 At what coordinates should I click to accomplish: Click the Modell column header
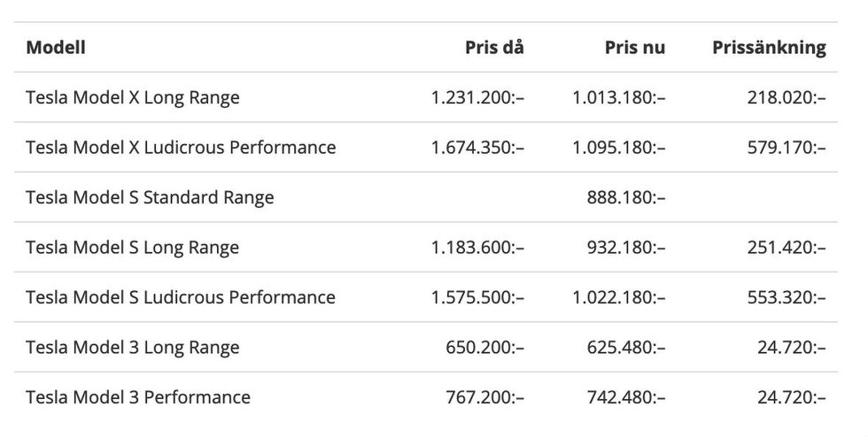coord(55,48)
